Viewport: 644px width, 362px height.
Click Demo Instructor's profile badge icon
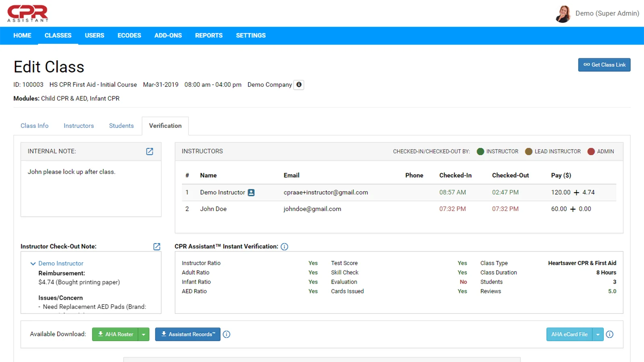click(x=251, y=193)
